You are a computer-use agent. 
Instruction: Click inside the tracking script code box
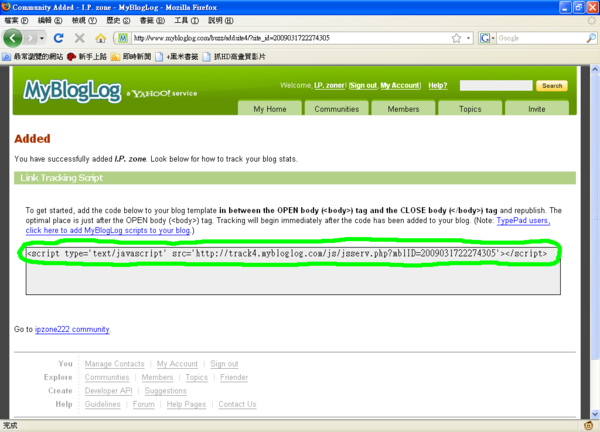(x=293, y=271)
